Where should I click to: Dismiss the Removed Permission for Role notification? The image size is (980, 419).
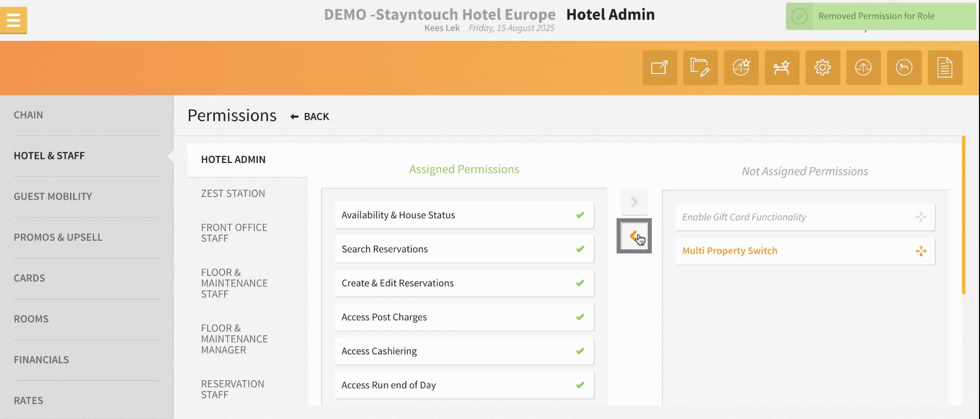click(881, 16)
